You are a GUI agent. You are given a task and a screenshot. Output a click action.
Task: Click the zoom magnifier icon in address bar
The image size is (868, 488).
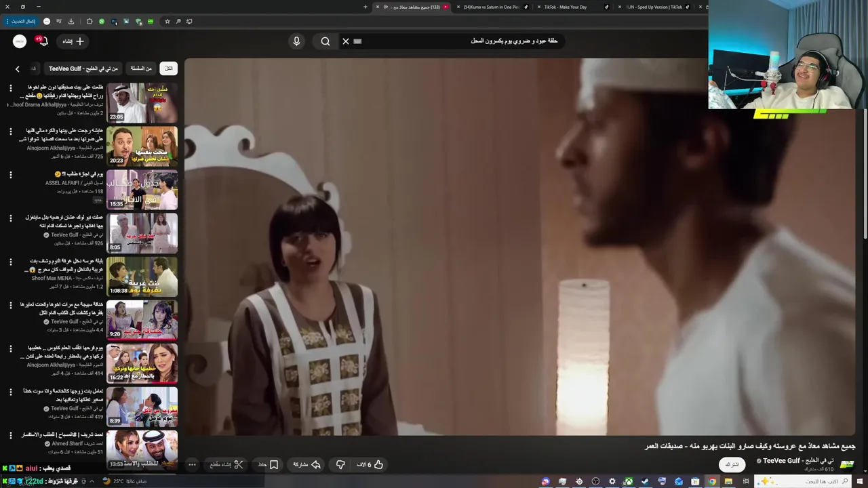pyautogui.click(x=178, y=21)
